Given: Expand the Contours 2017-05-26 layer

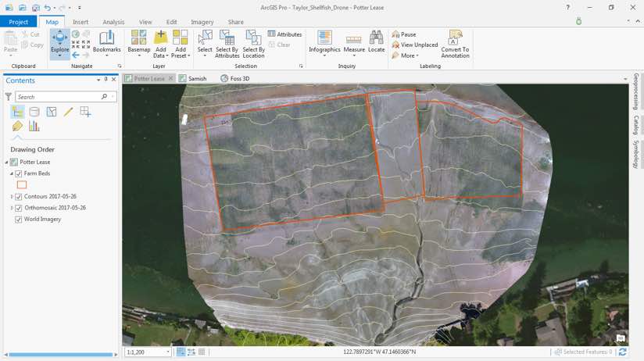Looking at the screenshot, I should point(12,197).
